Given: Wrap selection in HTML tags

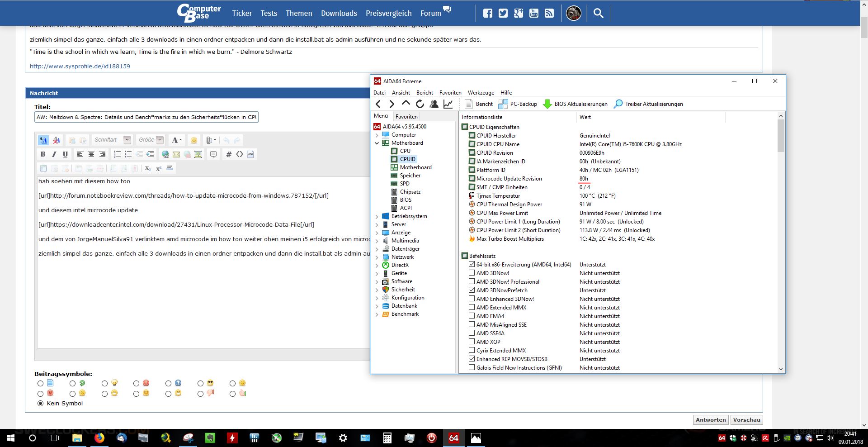Looking at the screenshot, I should [x=240, y=154].
